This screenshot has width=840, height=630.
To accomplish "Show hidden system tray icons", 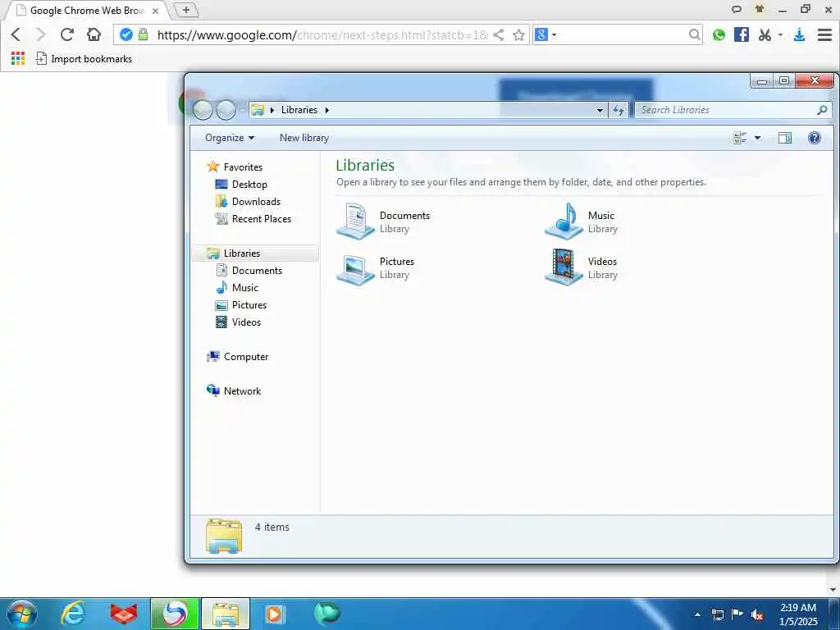I will 697,614.
